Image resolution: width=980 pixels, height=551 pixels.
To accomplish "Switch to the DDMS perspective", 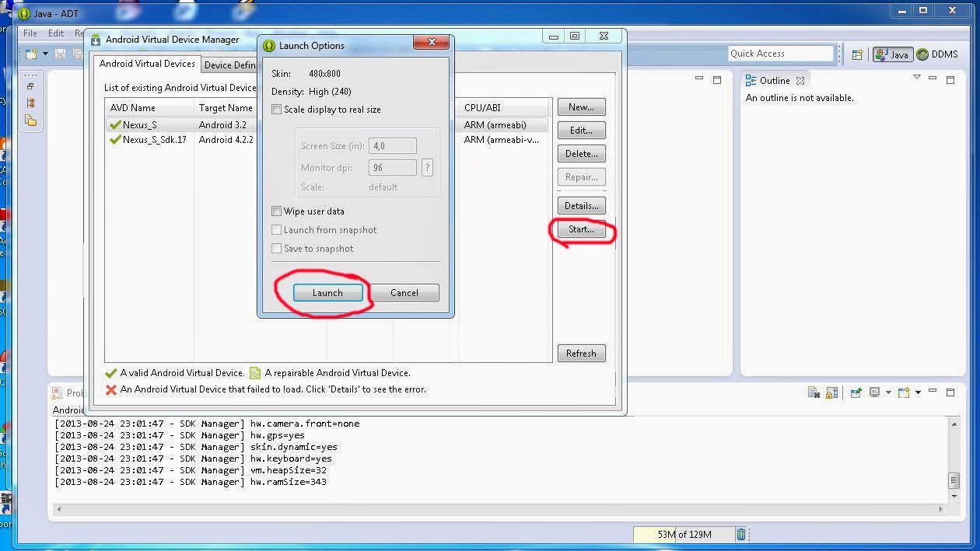I will pyautogui.click(x=936, y=54).
